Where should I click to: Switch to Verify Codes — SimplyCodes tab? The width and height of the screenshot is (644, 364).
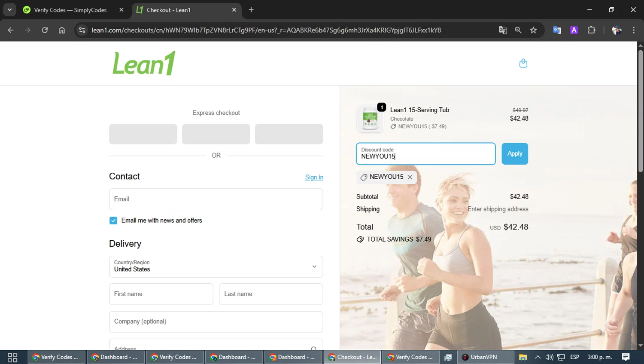tap(70, 10)
